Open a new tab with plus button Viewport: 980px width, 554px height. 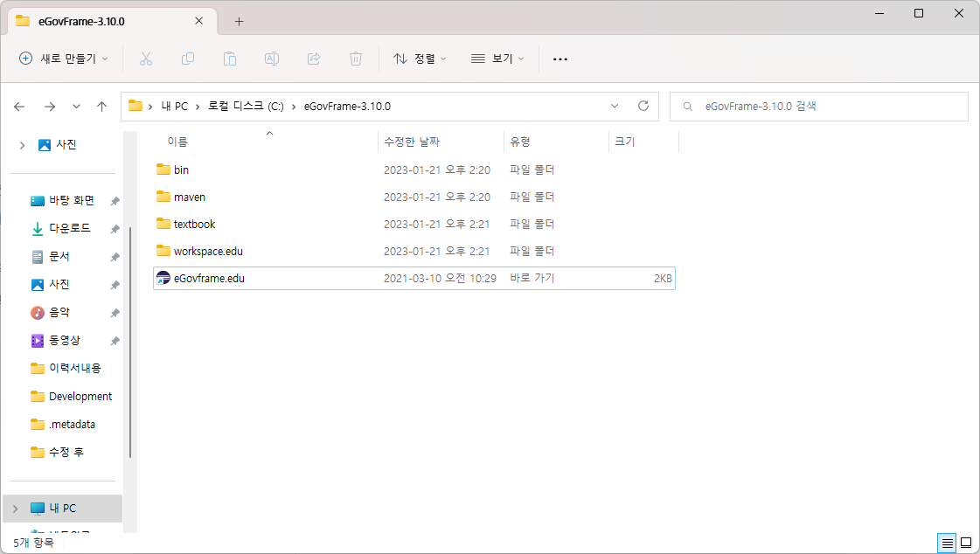pos(239,21)
